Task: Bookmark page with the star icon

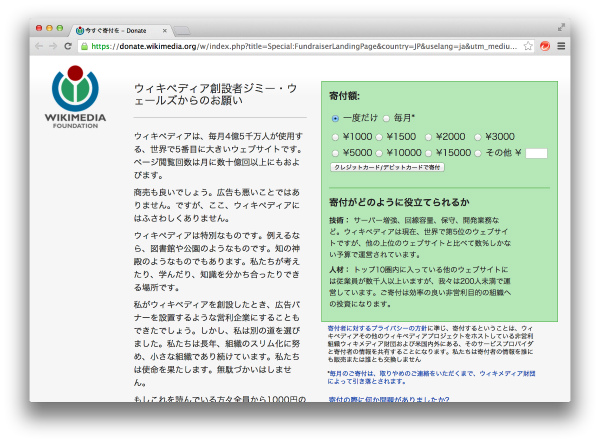Action: (x=528, y=46)
